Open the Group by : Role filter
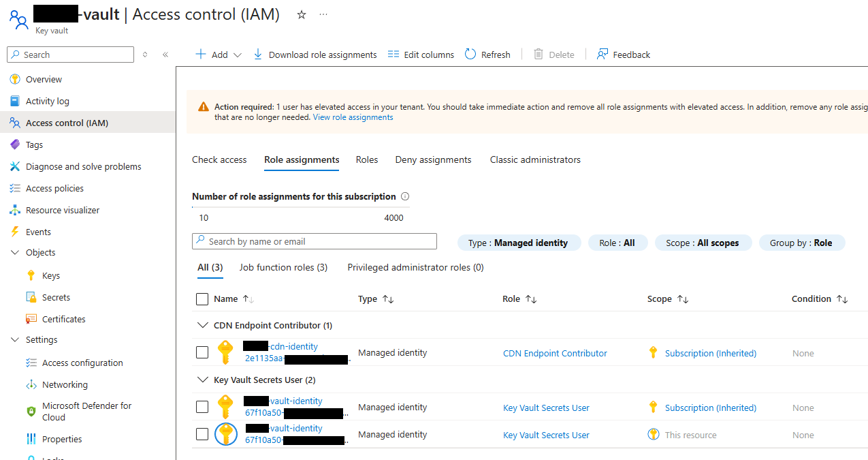Viewport: 868px width, 460px height. point(802,243)
